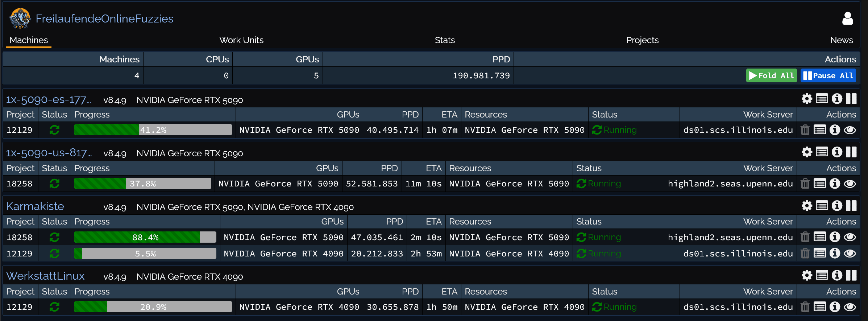The width and height of the screenshot is (868, 321).
Task: Click the FreilaufendeOnlineFuzzies team logo
Action: pyautogui.click(x=20, y=18)
